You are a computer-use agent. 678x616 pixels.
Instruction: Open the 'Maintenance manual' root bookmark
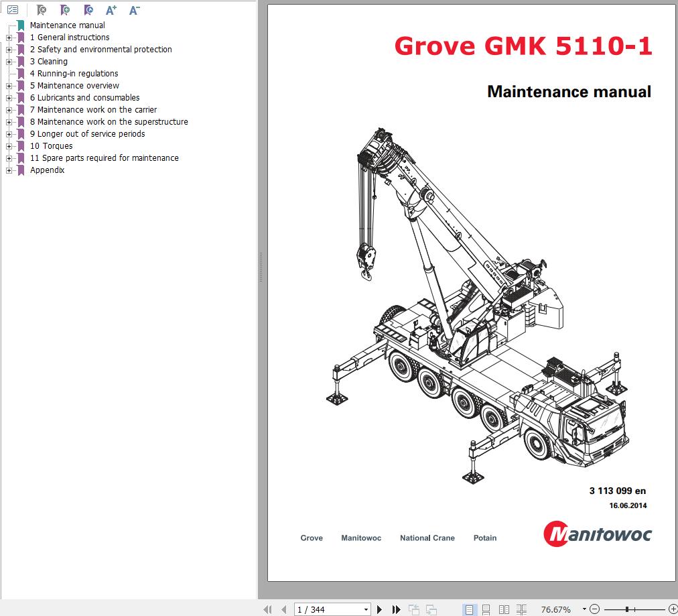coord(68,25)
